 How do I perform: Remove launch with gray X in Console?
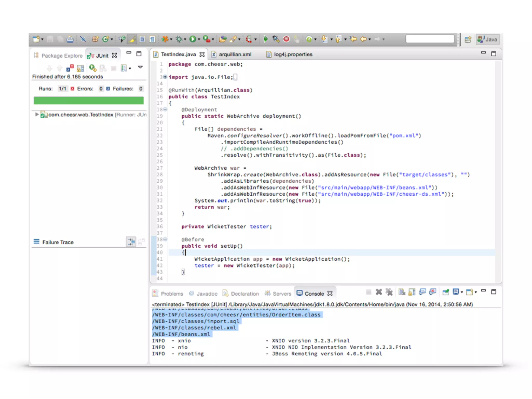click(379, 292)
